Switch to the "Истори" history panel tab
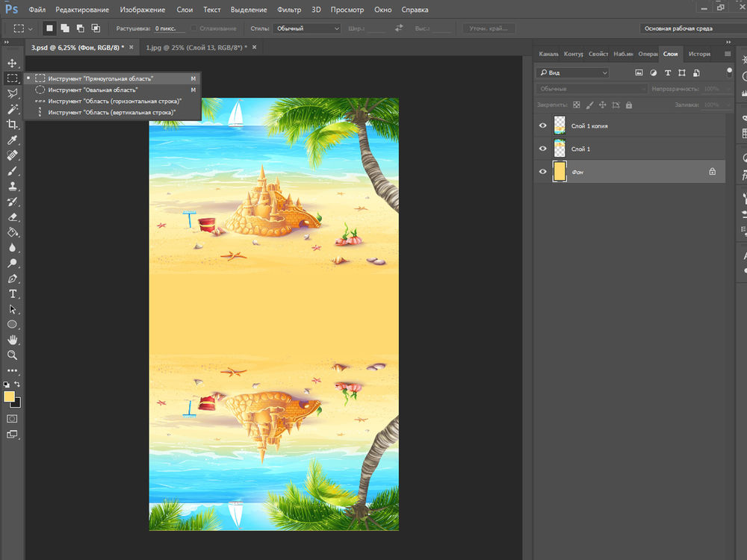747x560 pixels. click(699, 54)
